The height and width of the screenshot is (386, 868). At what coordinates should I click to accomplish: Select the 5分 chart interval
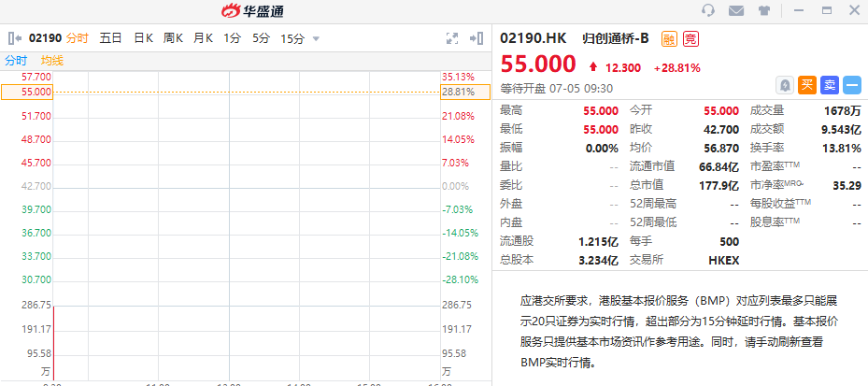[x=262, y=38]
